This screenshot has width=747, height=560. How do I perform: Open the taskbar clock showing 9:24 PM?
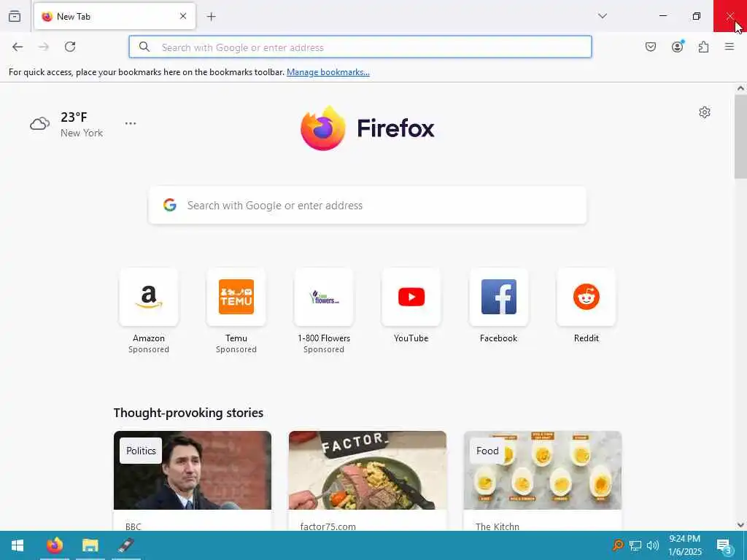point(685,545)
